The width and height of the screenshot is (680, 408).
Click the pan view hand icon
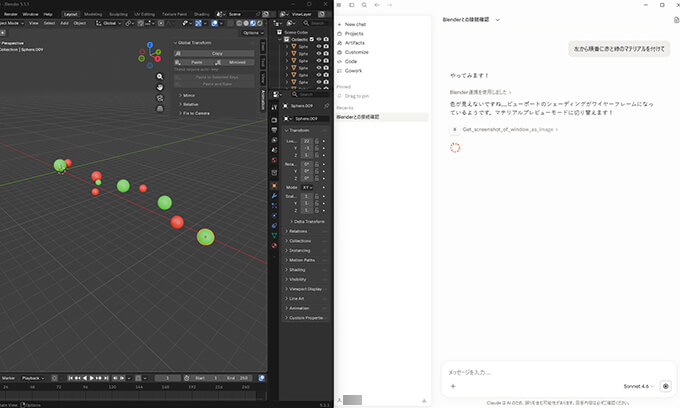160,87
